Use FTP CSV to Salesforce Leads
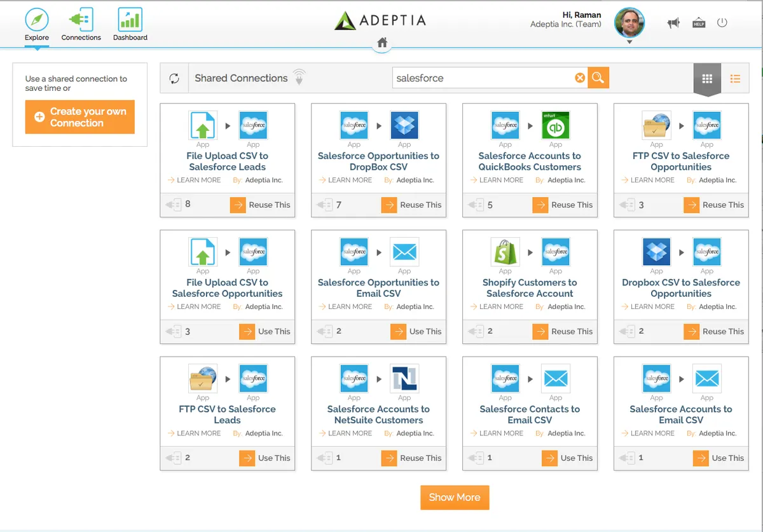763x532 pixels. click(x=265, y=458)
